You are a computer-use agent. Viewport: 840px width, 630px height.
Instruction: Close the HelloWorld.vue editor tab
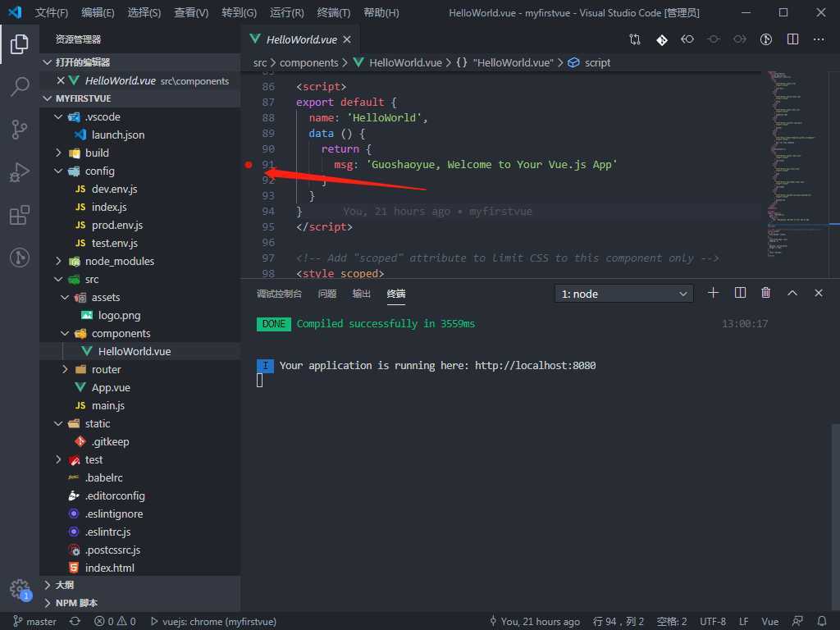[x=347, y=39]
